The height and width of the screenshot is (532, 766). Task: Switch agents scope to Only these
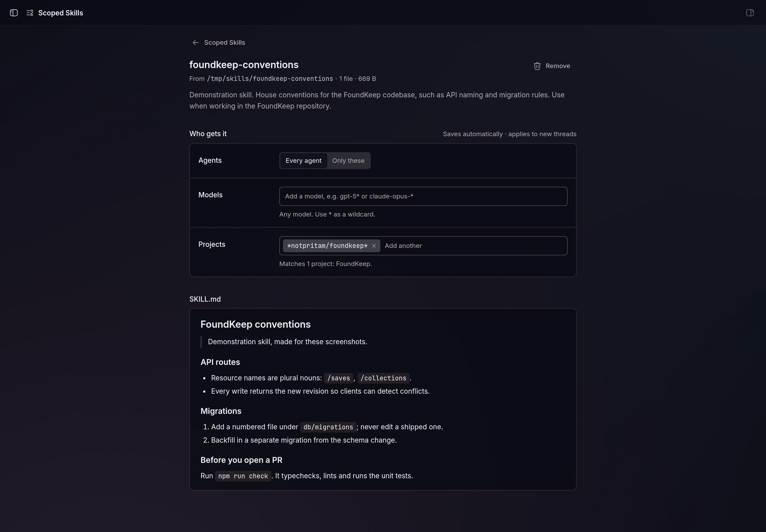tap(348, 161)
